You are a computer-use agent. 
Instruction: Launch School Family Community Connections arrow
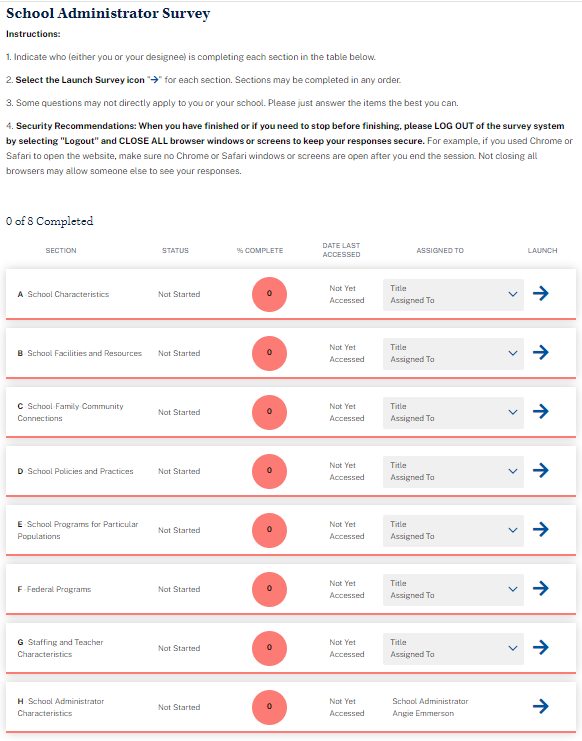click(x=540, y=411)
